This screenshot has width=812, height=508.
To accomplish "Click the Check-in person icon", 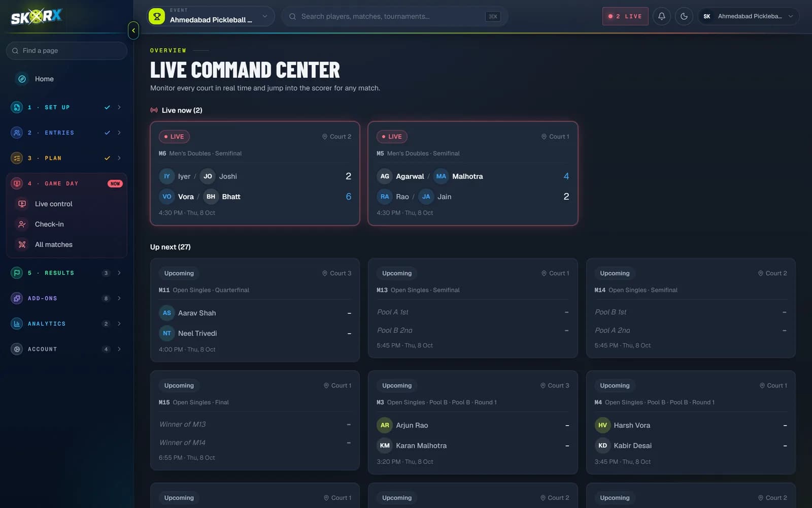I will [x=22, y=224].
